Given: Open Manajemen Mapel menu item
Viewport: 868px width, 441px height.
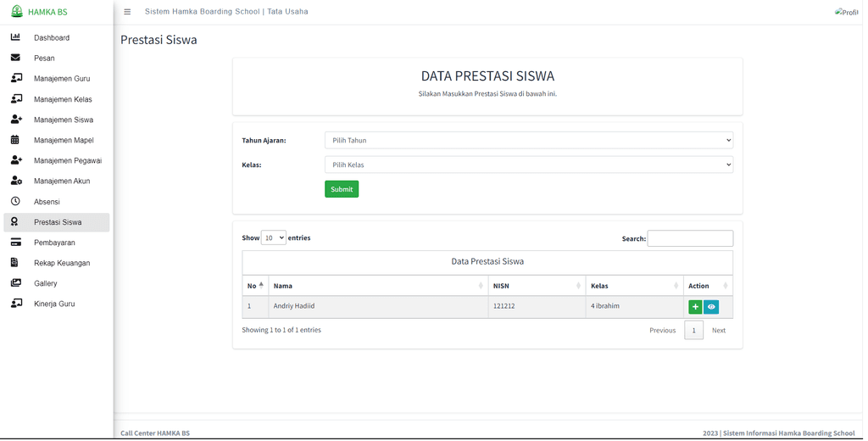Looking at the screenshot, I should [57, 140].
